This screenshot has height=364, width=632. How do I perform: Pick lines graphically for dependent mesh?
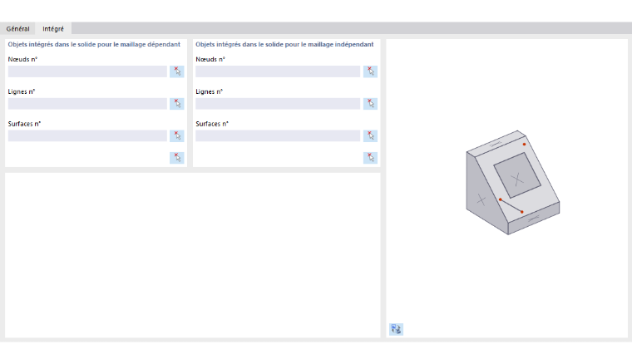click(177, 104)
